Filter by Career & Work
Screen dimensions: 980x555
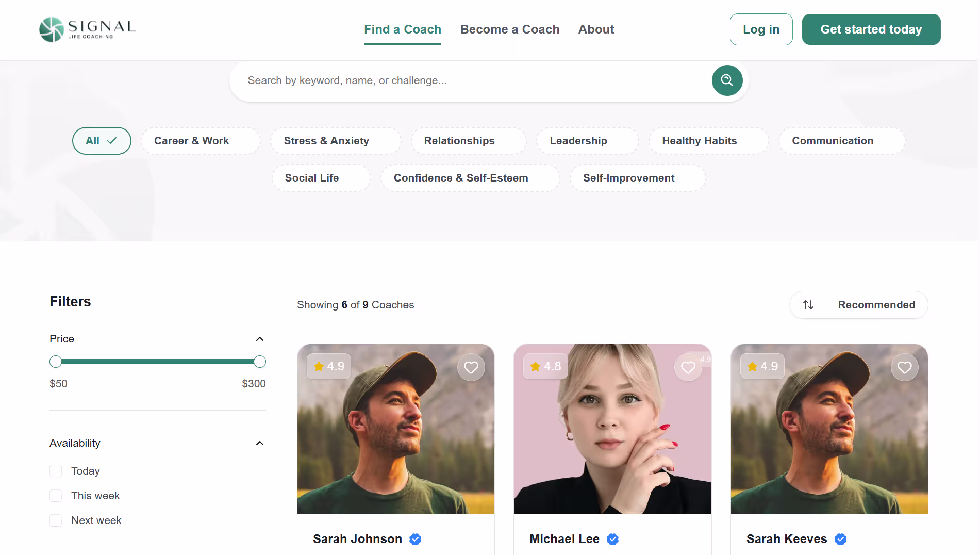coord(201,141)
